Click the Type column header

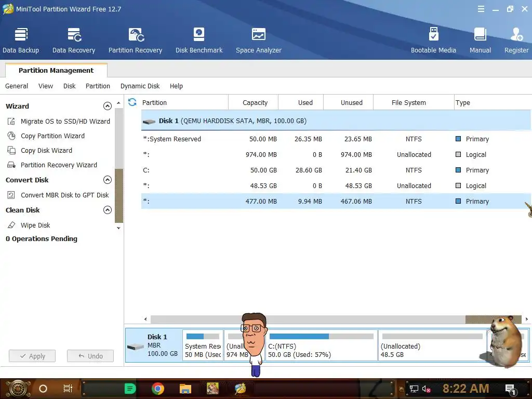(493, 102)
